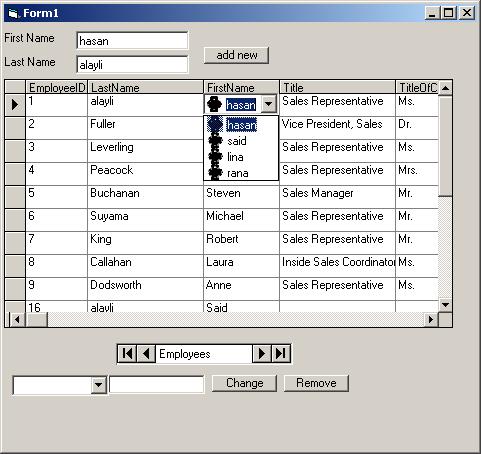Viewport: 481px width, 454px height.
Task: Collapse the FirstName combo dropdown arrow in the grid
Action: click(269, 104)
